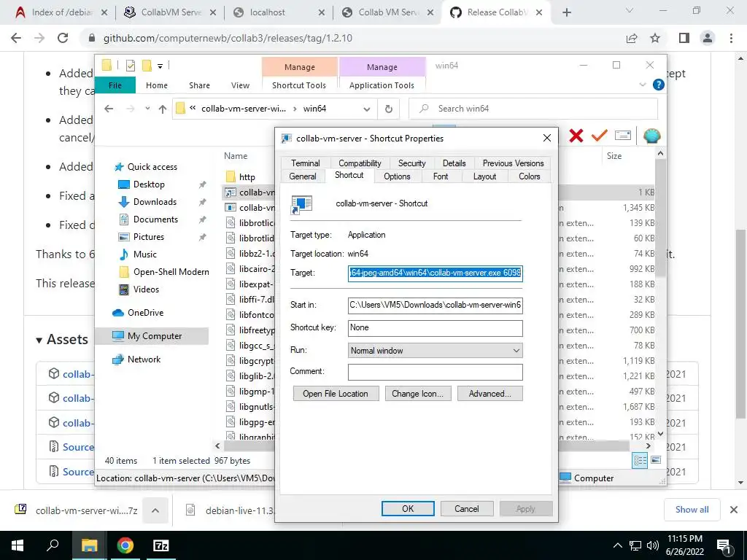Click Show all downloads
The image size is (747, 560).
(692, 510)
